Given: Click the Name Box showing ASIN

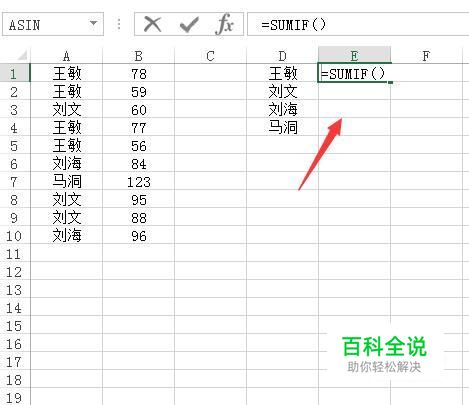Looking at the screenshot, I should [x=53, y=24].
